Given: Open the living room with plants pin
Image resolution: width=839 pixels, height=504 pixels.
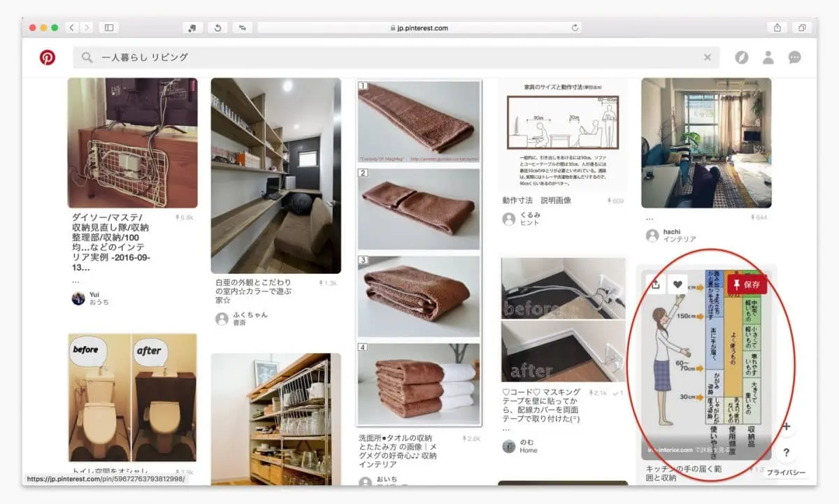Looking at the screenshot, I should coord(706,143).
